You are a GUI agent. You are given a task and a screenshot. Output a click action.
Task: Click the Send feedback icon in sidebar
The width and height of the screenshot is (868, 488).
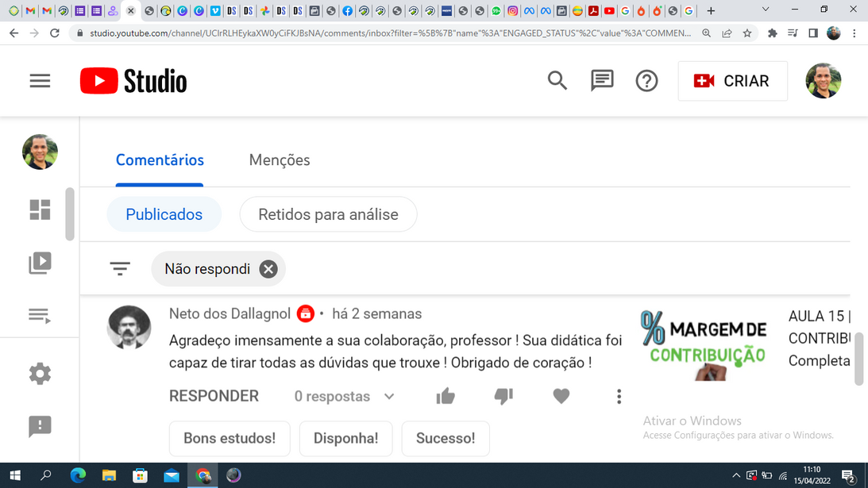[x=40, y=426]
